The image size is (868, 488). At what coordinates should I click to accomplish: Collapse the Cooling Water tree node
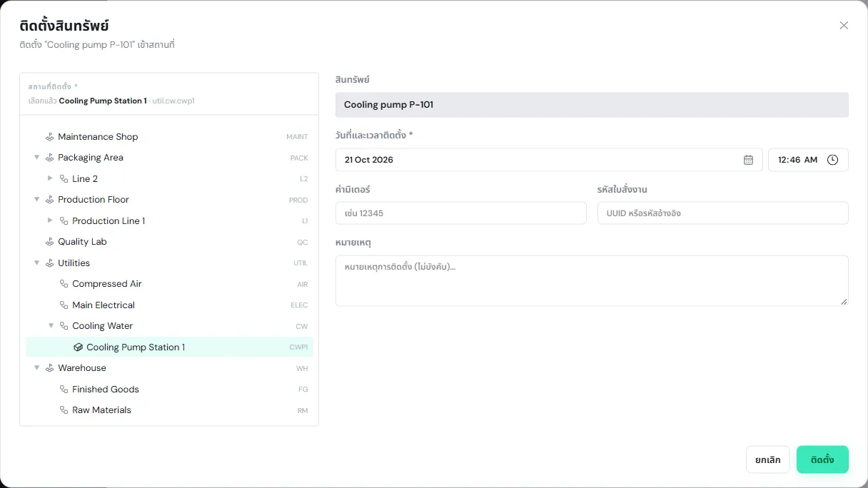coord(51,326)
